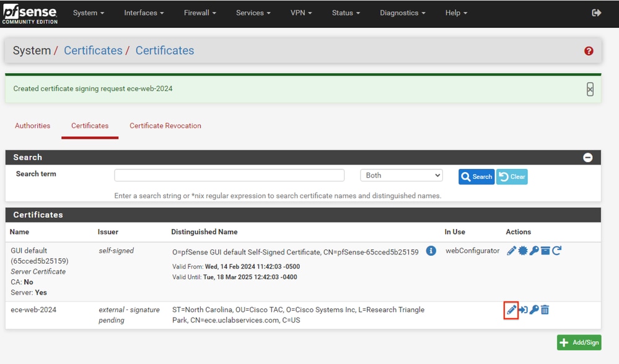This screenshot has height=364, width=619.
Task: Show info for GUI default certificate
Action: click(x=431, y=251)
